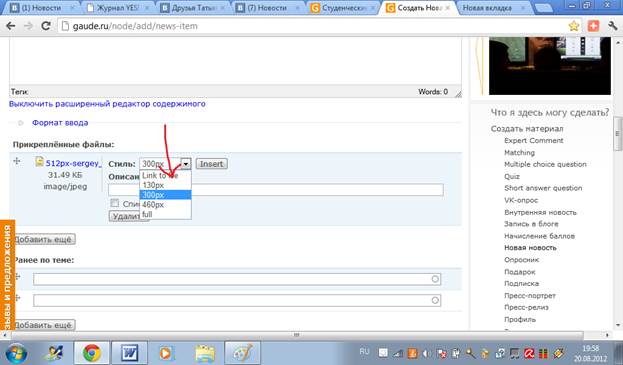Screen dimensions: 623x365
Task: Open the 'Multiple choice question' link
Action: 545,164
